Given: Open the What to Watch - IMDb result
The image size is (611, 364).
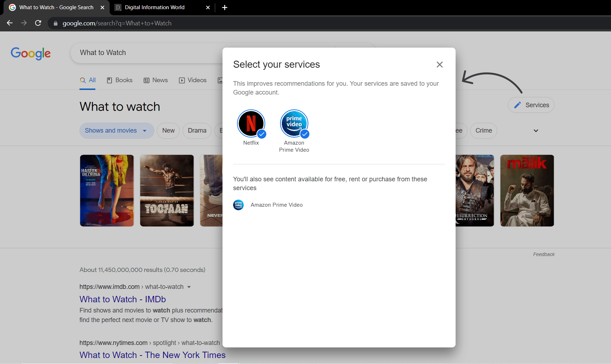Looking at the screenshot, I should 122,299.
